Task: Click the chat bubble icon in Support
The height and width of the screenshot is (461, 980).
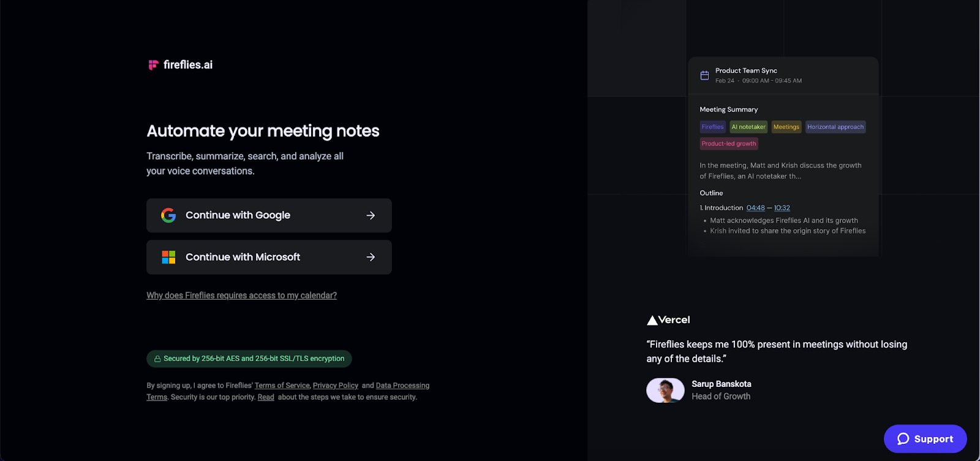Action: tap(903, 439)
